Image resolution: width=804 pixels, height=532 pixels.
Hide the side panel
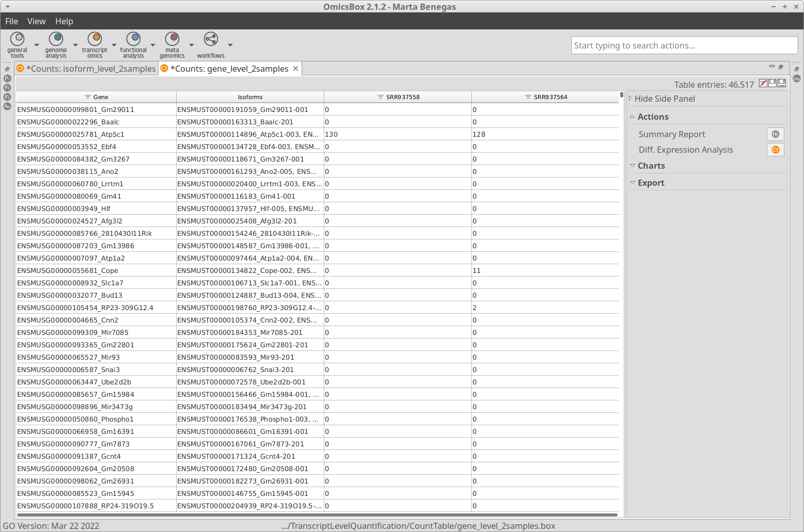click(664, 99)
